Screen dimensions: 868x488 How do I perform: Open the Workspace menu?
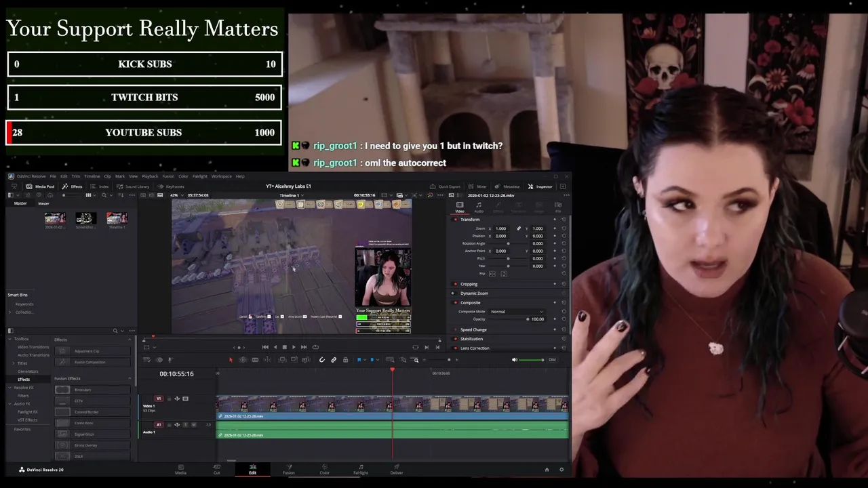pos(221,176)
